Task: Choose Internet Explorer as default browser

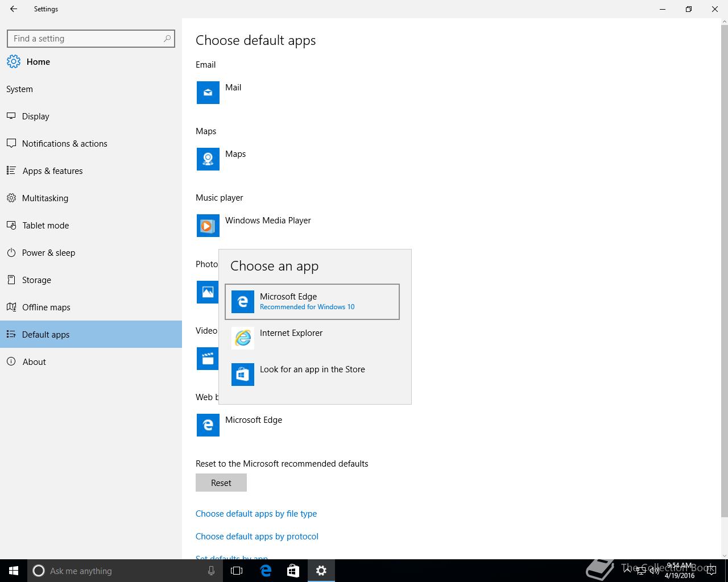Action: point(312,338)
